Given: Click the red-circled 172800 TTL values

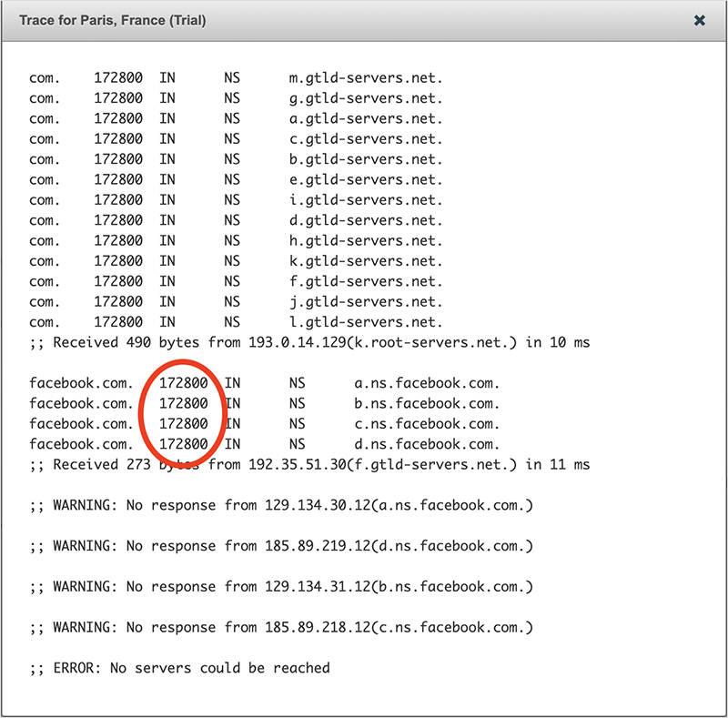Looking at the screenshot, I should coord(184,414).
